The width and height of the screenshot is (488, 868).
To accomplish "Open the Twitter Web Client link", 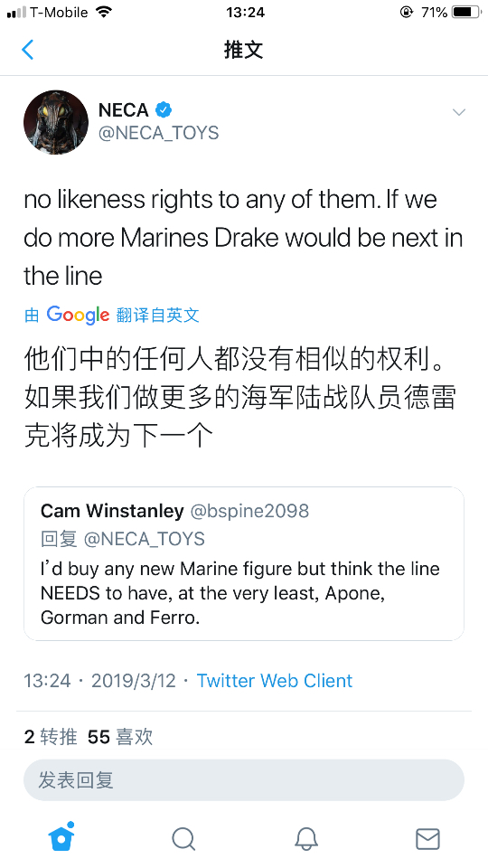I will [275, 680].
